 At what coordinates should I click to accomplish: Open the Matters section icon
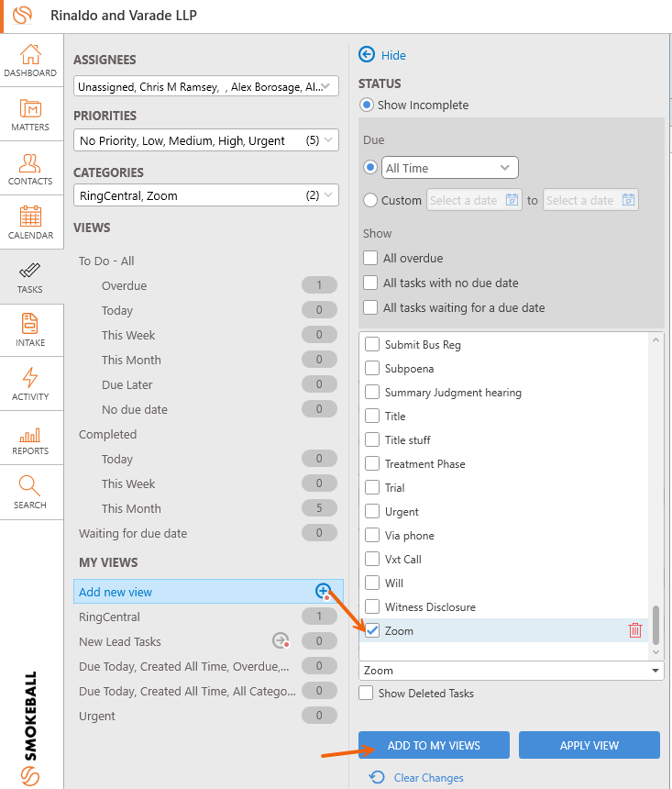point(30,108)
